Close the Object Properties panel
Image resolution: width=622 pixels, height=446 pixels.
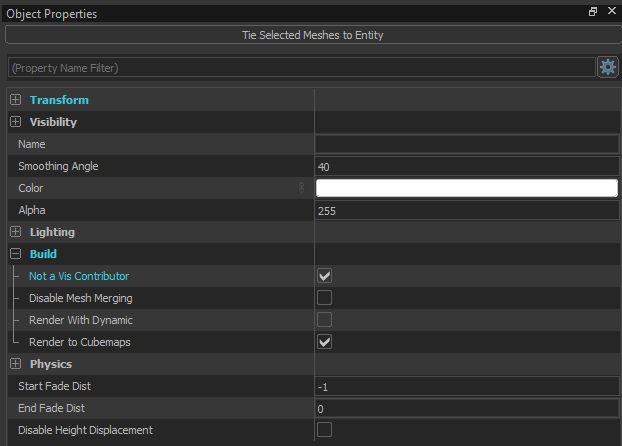click(610, 12)
